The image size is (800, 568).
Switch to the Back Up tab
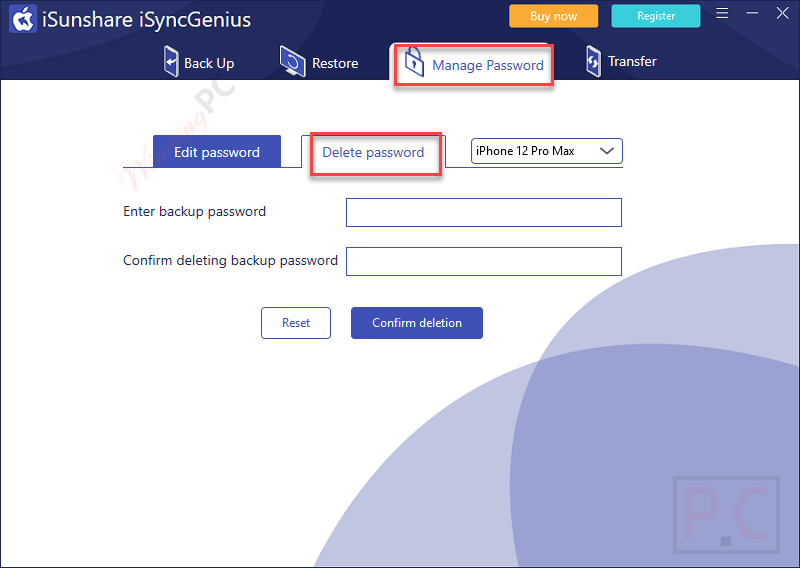(199, 62)
